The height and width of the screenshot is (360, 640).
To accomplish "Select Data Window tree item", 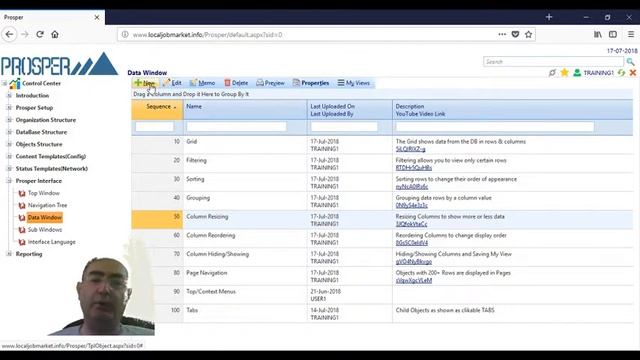I will 45,218.
